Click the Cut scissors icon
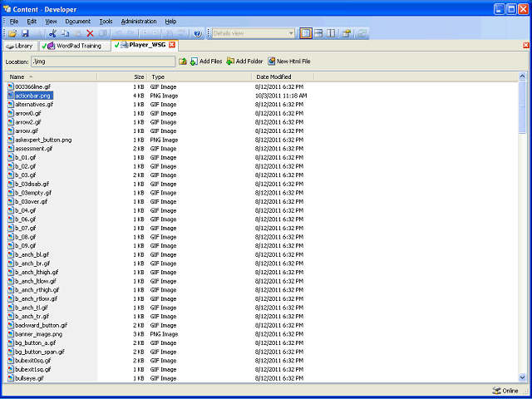Image resolution: width=532 pixels, height=399 pixels. (x=52, y=33)
